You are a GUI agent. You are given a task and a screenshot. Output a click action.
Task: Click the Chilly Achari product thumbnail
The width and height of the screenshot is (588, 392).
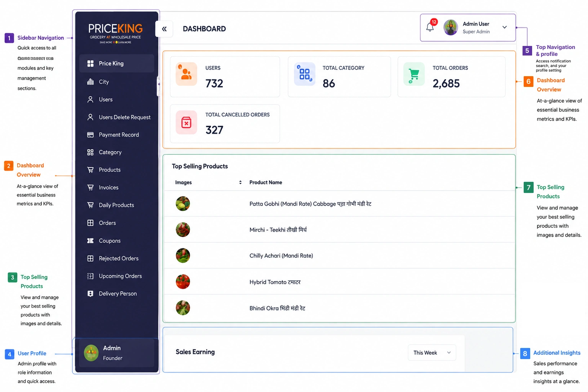click(183, 256)
